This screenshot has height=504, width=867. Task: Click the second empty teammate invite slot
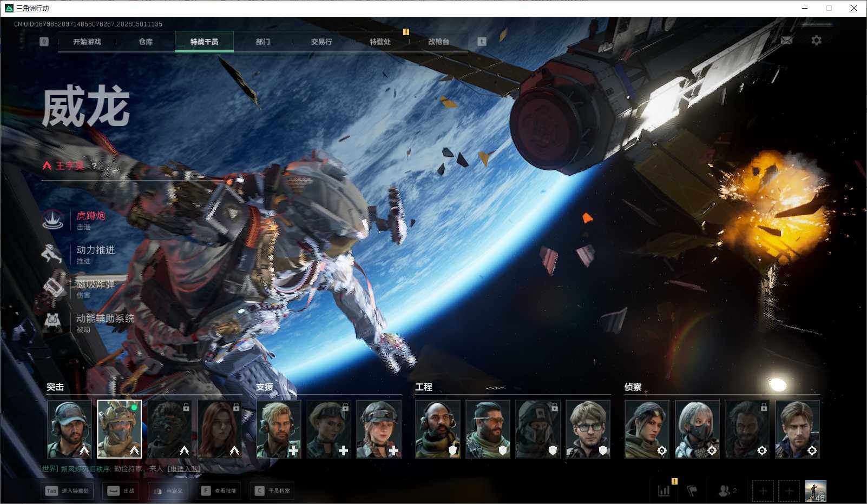[789, 491]
